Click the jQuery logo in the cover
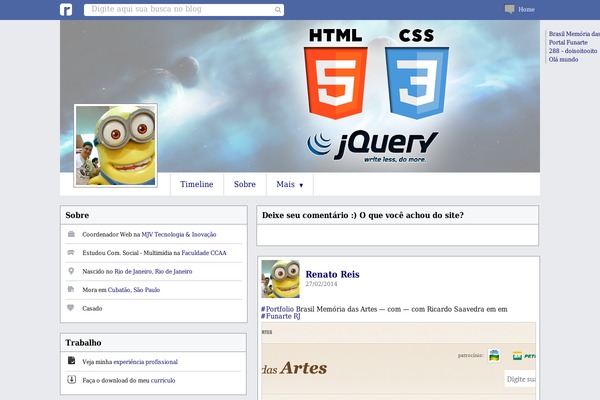 click(x=373, y=147)
